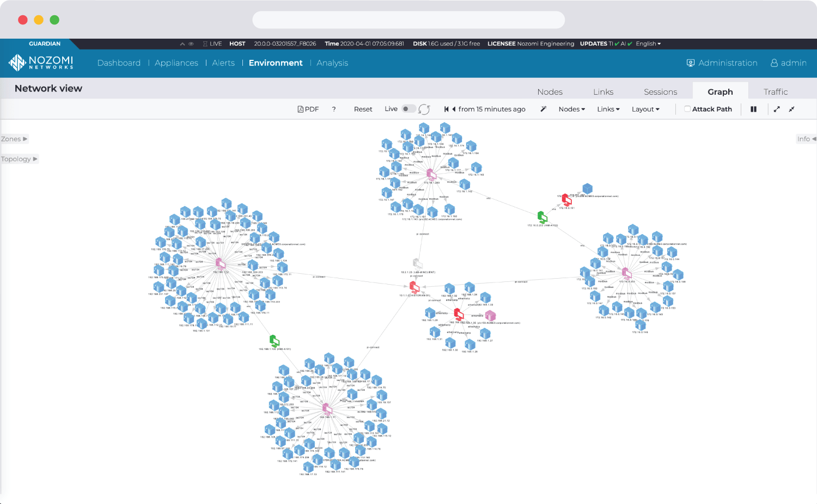Select the green HMI node below left cluster
The height and width of the screenshot is (504, 817).
point(275,341)
